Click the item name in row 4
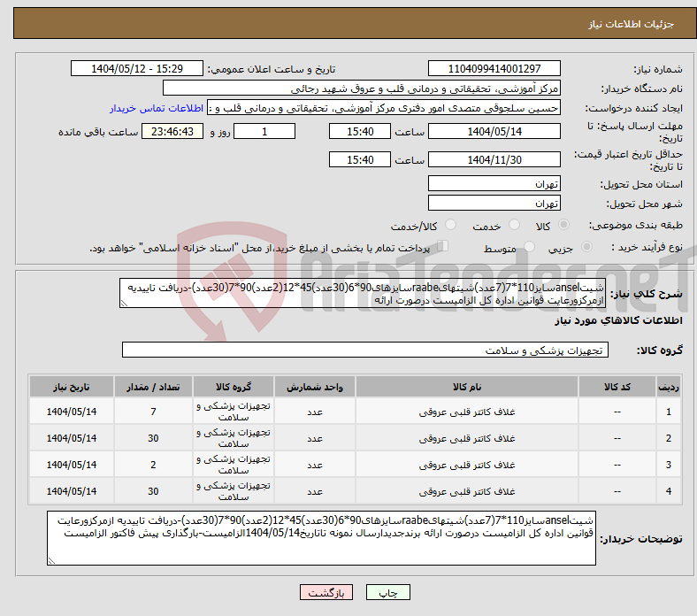 [467, 491]
